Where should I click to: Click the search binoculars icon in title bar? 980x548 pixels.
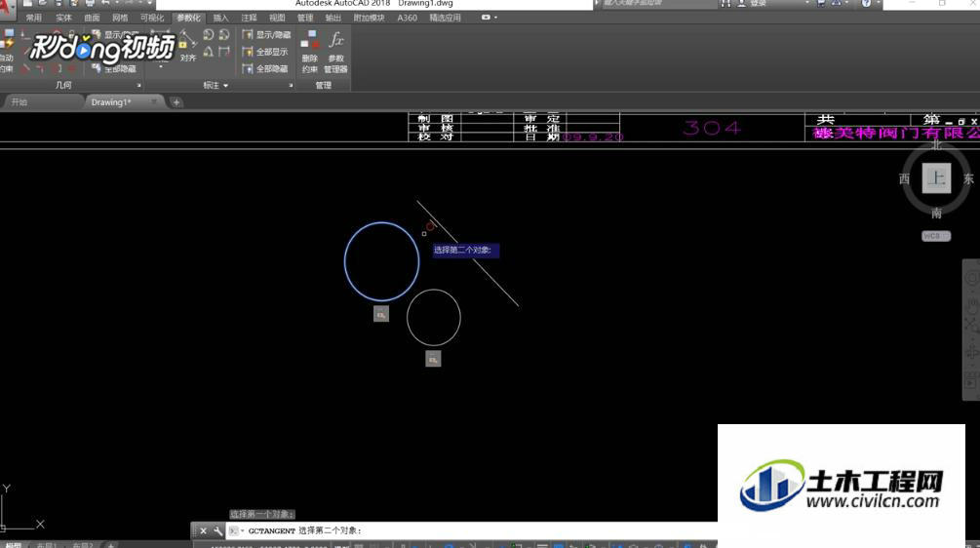(725, 4)
